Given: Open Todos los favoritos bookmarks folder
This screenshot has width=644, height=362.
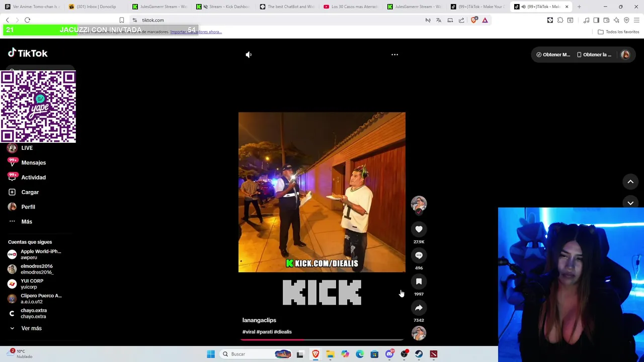Looking at the screenshot, I should (619, 32).
